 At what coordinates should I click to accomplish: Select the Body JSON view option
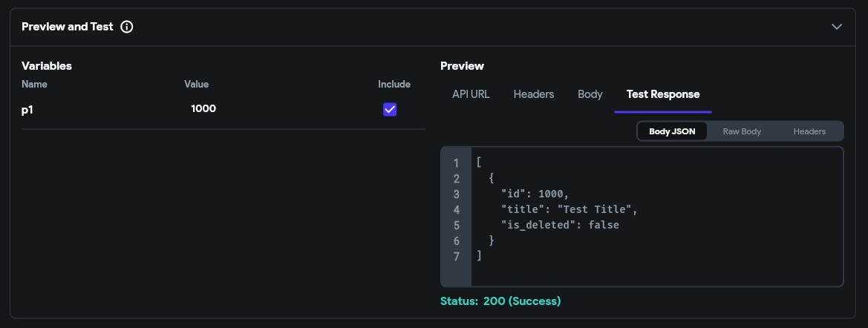click(x=672, y=131)
